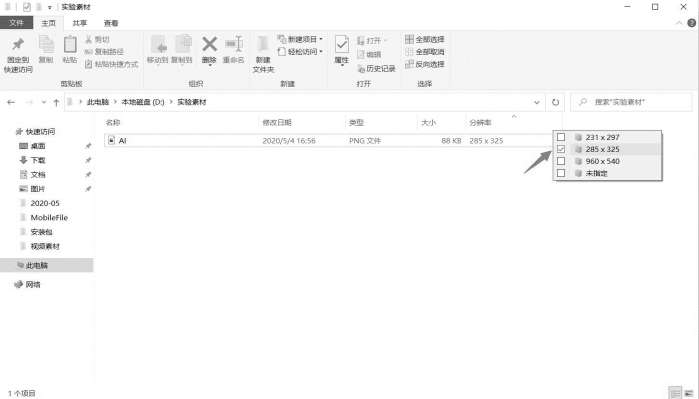
Task: Open the 共享 ribbon tab
Action: coord(80,23)
